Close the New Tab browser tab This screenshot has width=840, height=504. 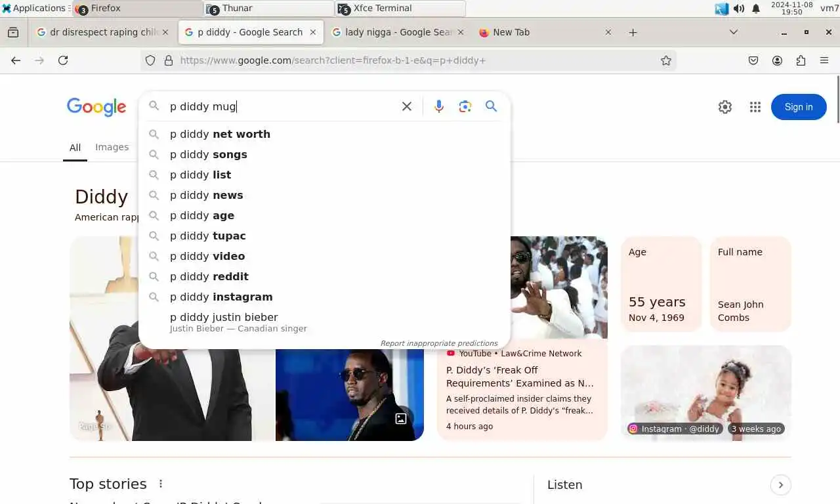[x=608, y=32]
